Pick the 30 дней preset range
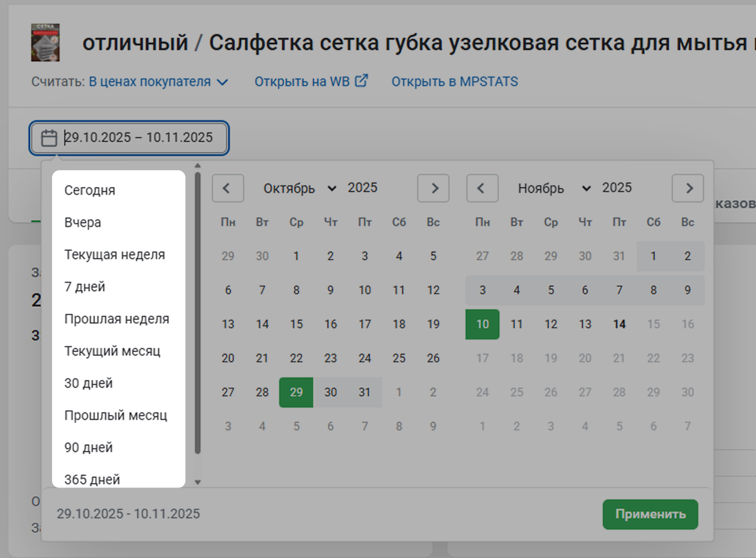This screenshot has width=756, height=558. tap(88, 383)
